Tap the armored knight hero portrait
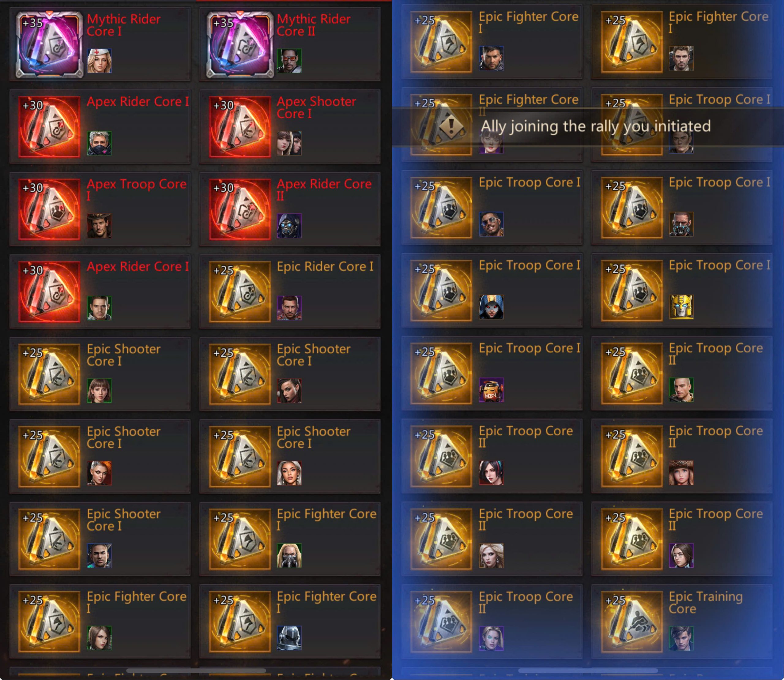784x680 pixels. 289,638
